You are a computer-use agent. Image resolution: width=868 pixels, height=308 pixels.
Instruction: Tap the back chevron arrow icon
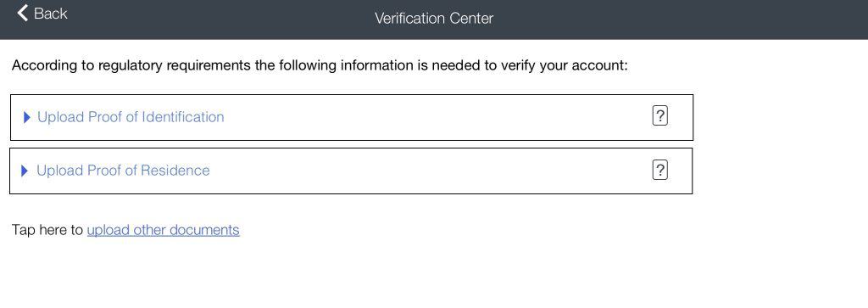point(23,13)
